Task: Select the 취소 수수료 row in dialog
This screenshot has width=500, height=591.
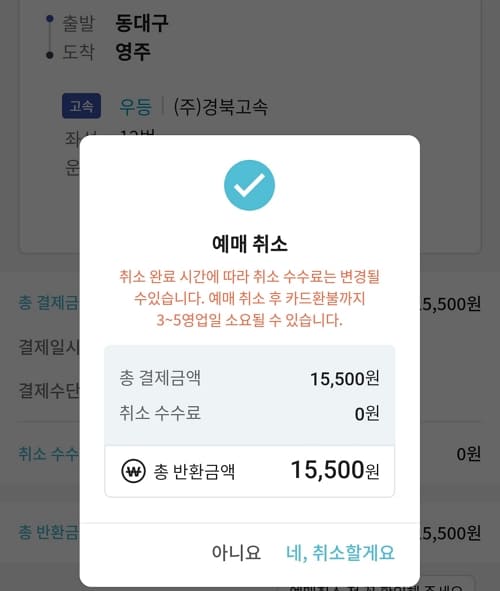Action: point(249,413)
